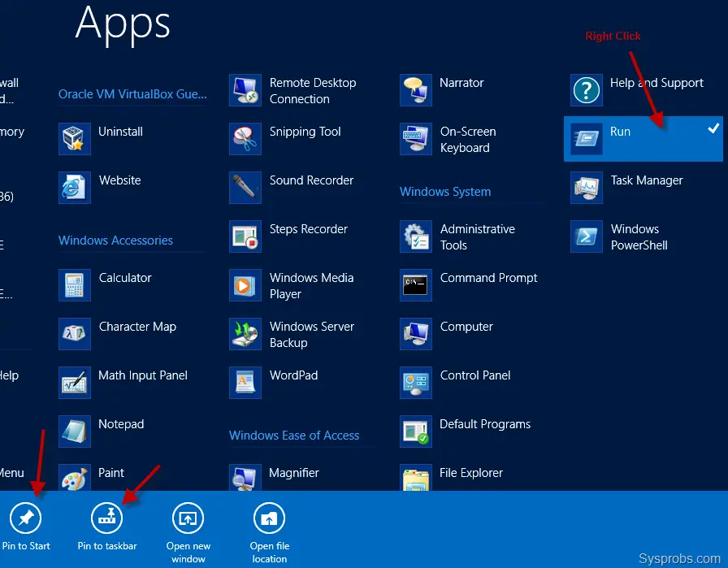Launch Snipping Tool scissors icon
This screenshot has width=728, height=568.
point(245,139)
